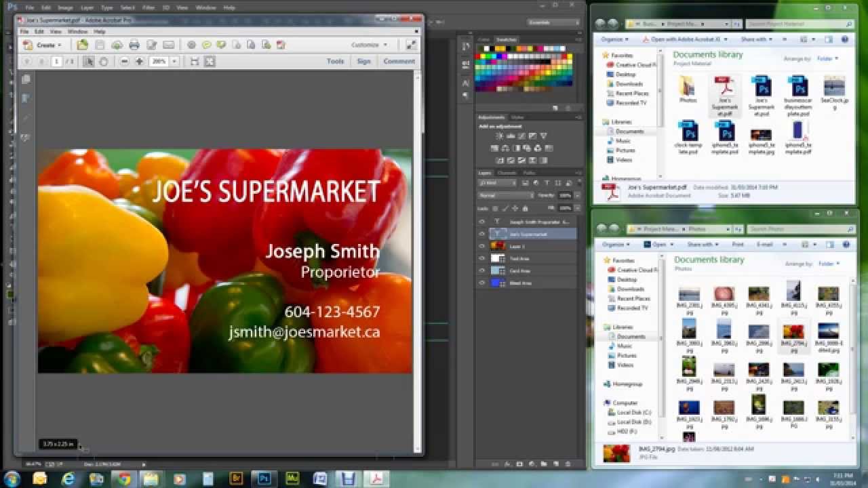Viewport: 868px width, 488px height.
Task: Open the Share with dropdown in Project Material window
Action: [x=756, y=39]
